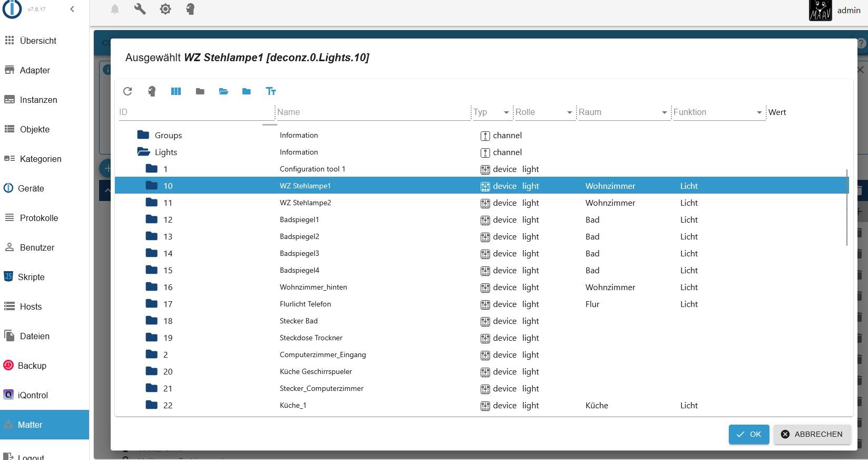Toggle expert mode head icon in top bar

pyautogui.click(x=190, y=9)
